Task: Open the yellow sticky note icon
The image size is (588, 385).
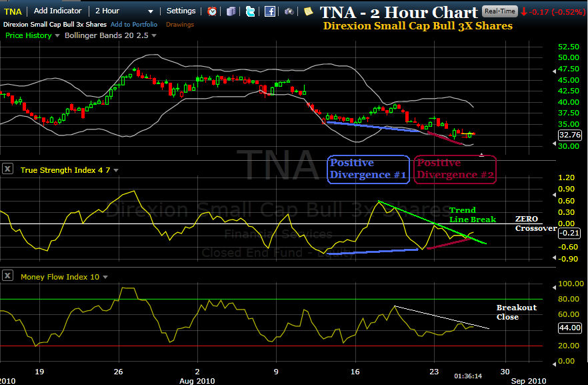Action: click(x=308, y=11)
